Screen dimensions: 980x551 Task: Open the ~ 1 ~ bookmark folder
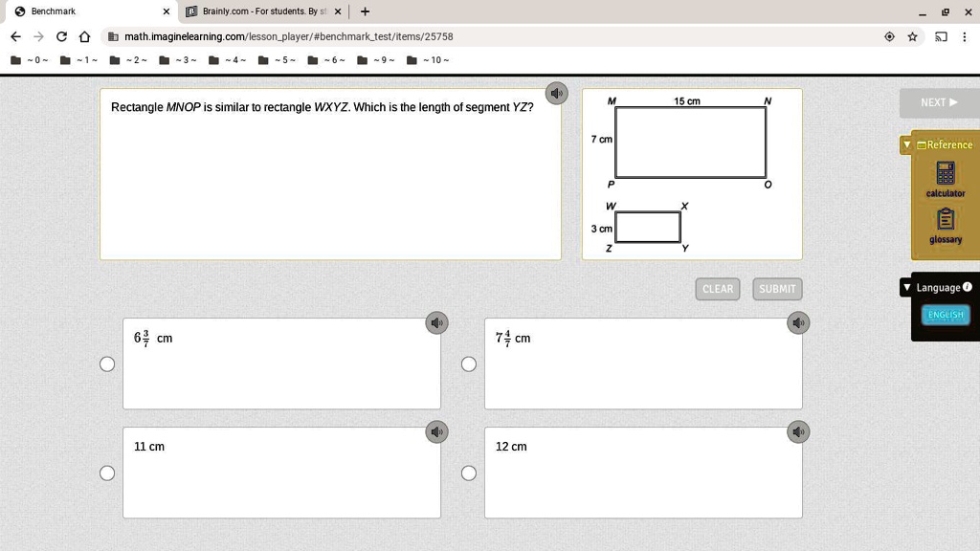point(78,60)
